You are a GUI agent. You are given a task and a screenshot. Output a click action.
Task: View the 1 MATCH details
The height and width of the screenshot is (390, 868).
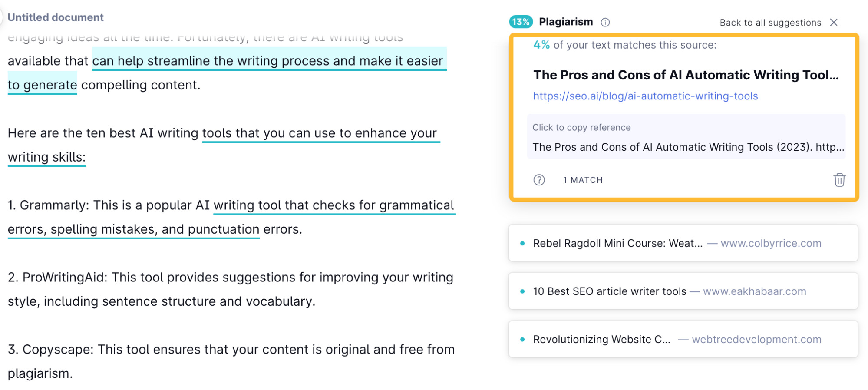(583, 180)
